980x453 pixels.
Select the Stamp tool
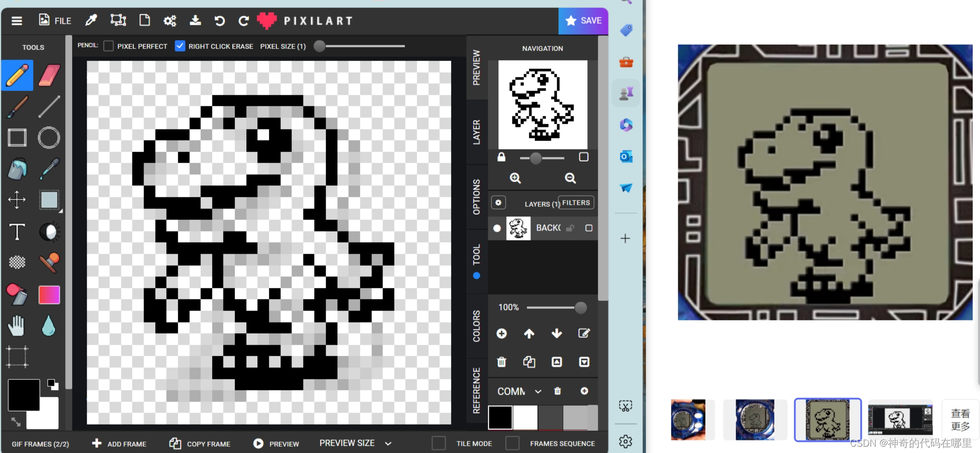pyautogui.click(x=49, y=262)
